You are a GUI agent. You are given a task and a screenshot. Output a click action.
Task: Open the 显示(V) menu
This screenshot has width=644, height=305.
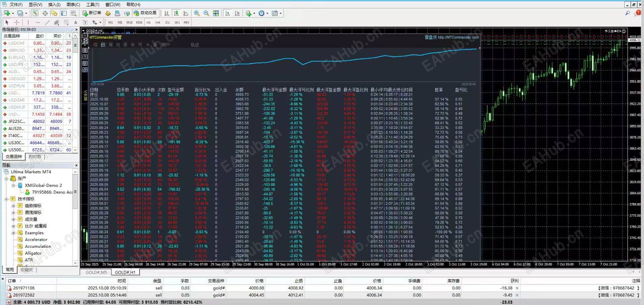point(35,4)
